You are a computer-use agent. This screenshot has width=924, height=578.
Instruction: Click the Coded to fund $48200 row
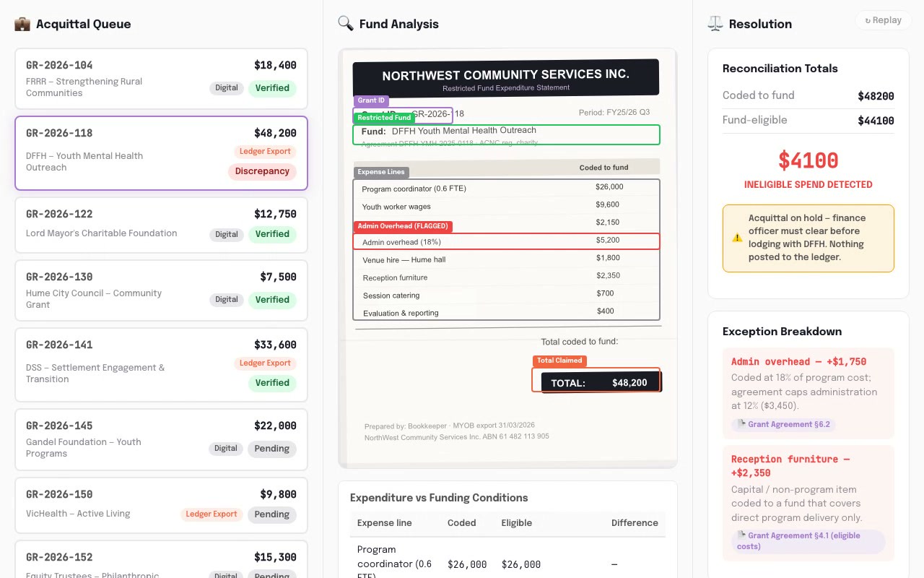click(808, 95)
